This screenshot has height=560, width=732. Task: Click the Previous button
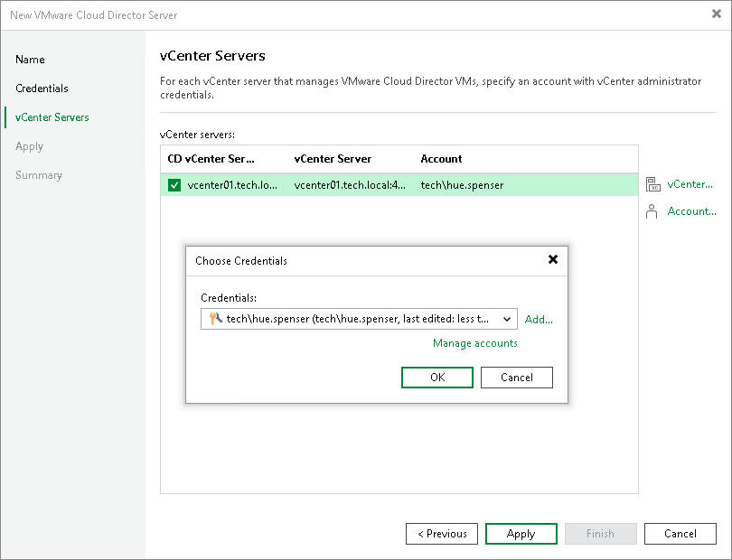click(x=442, y=534)
